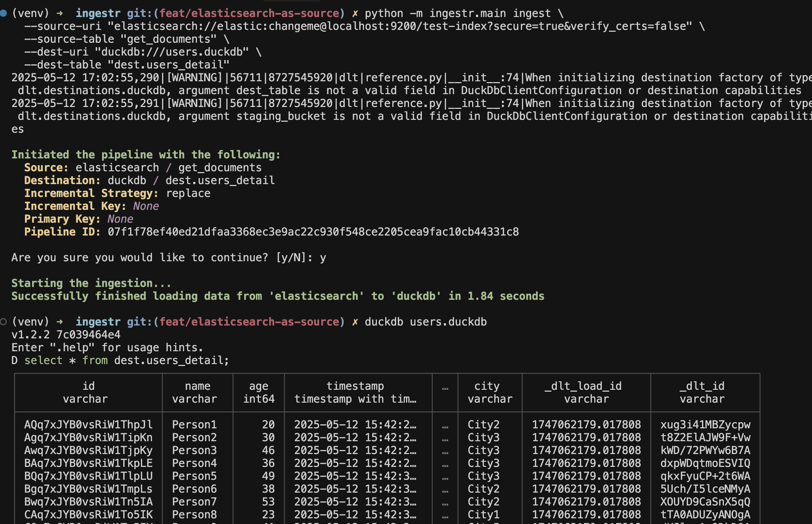Click the 'v1.2.2 7c039464e4' duckdb version line
Screen dimensions: 812x524
[66, 335]
